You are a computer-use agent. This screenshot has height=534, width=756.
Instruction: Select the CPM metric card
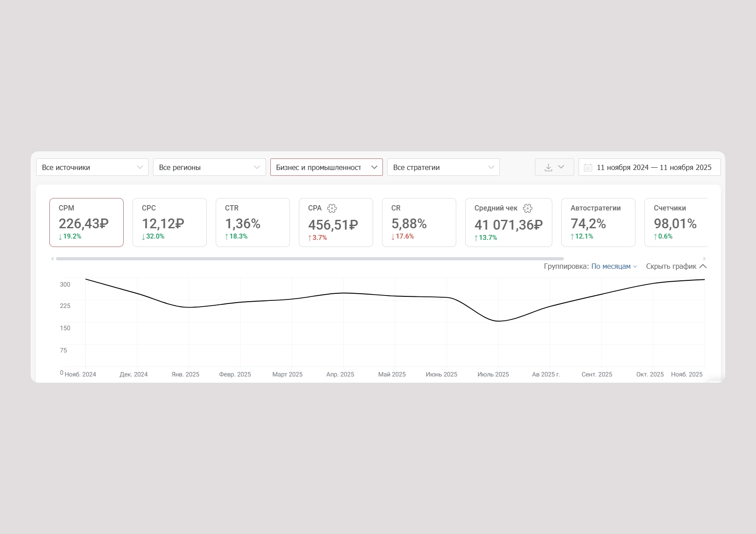point(86,222)
